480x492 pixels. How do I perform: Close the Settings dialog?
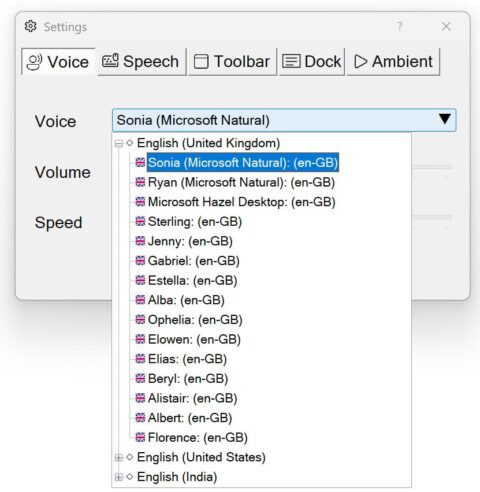pyautogui.click(x=446, y=26)
